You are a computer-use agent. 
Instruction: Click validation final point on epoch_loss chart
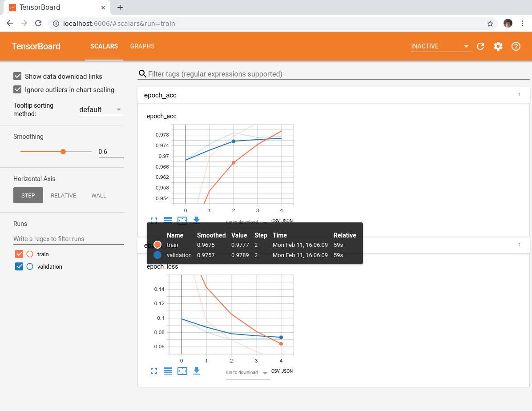pyautogui.click(x=281, y=337)
